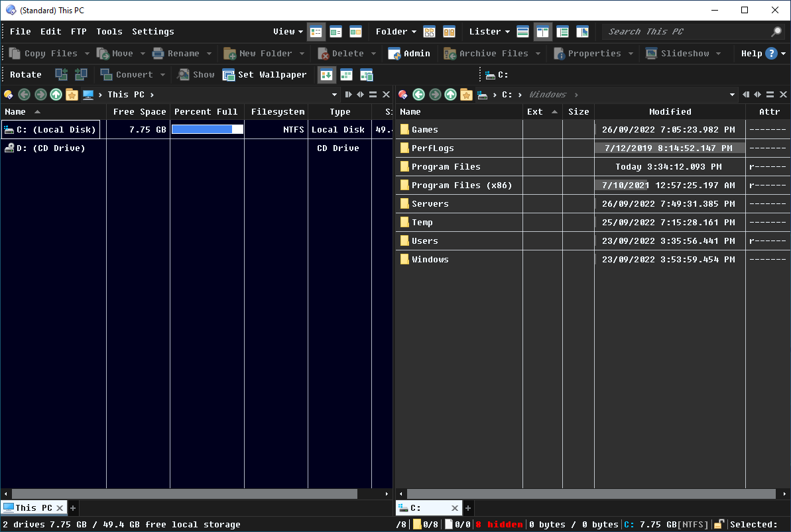Click the highlighted green-arrow icon after Set Wallpaper

[326, 75]
